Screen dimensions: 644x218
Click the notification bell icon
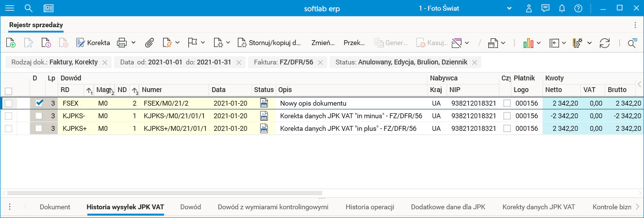click(x=562, y=8)
